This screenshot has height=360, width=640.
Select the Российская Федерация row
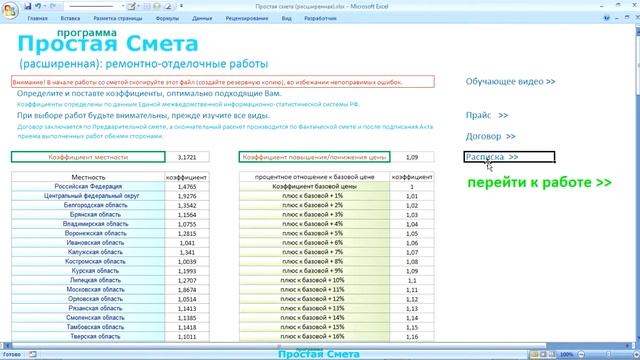[88, 187]
